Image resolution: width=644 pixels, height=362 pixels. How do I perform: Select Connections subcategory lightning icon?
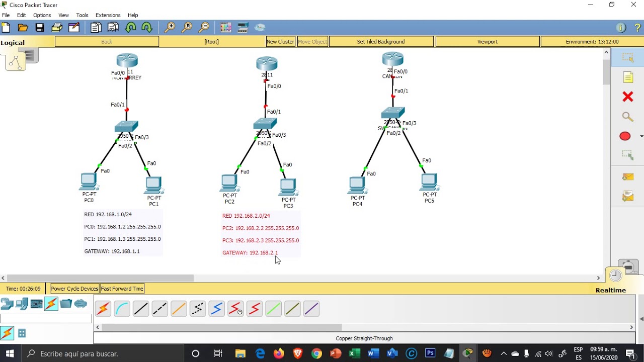pyautogui.click(x=7, y=333)
